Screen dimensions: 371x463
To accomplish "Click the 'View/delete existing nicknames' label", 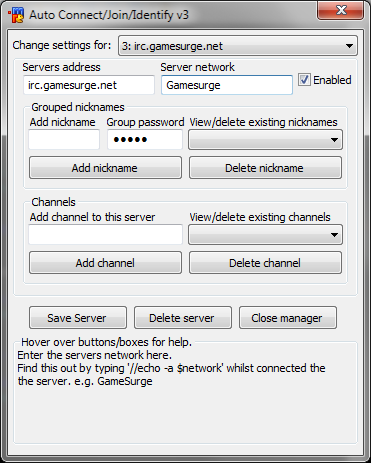I will pyautogui.click(x=263, y=122).
